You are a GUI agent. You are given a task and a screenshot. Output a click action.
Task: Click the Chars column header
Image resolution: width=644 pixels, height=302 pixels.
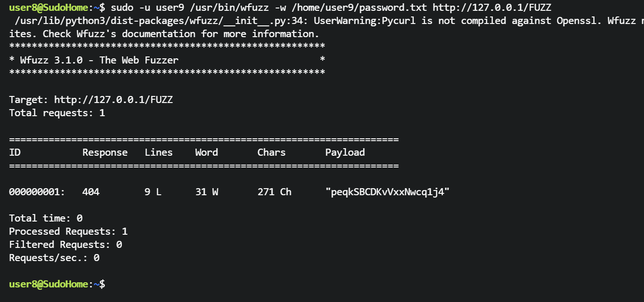coord(272,152)
